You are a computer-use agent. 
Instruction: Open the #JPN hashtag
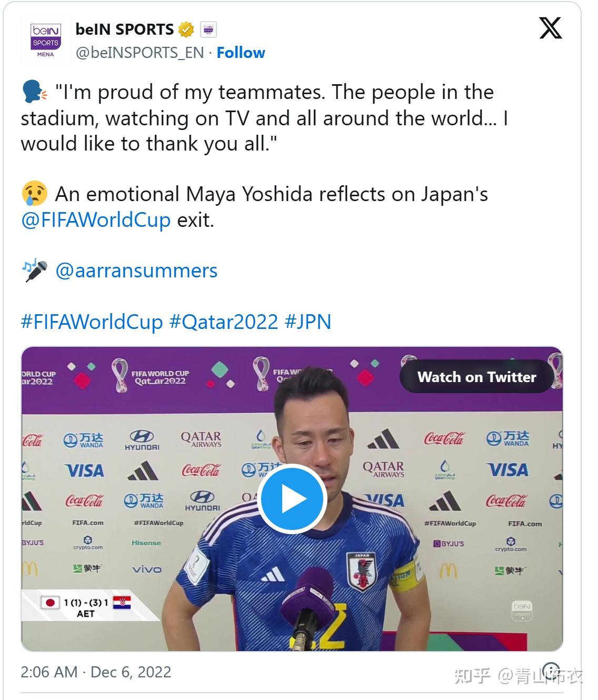308,322
